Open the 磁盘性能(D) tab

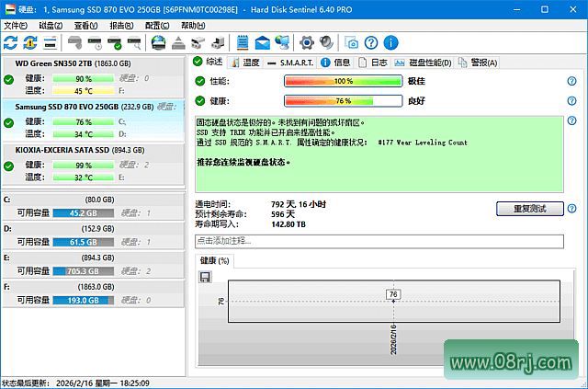coord(429,63)
